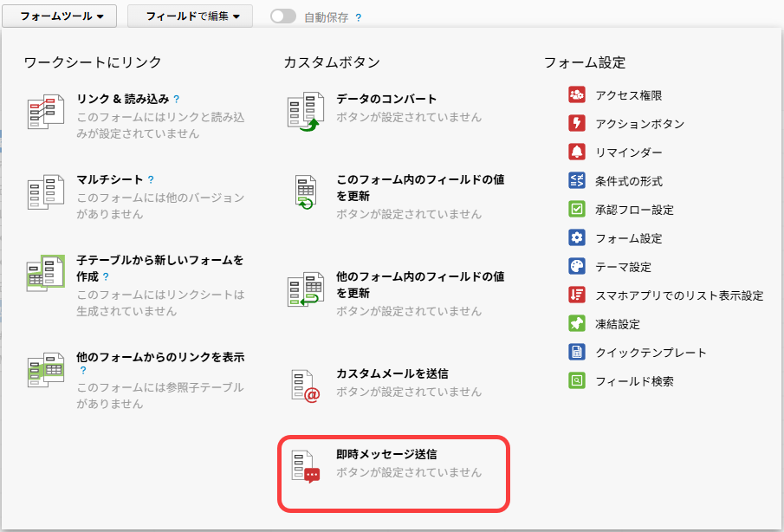
Task: Open the フィールドで編集 dropdown
Action: point(190,16)
